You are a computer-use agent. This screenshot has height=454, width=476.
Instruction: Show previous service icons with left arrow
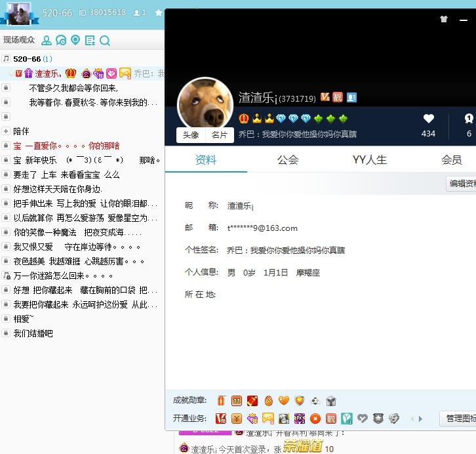412,419
